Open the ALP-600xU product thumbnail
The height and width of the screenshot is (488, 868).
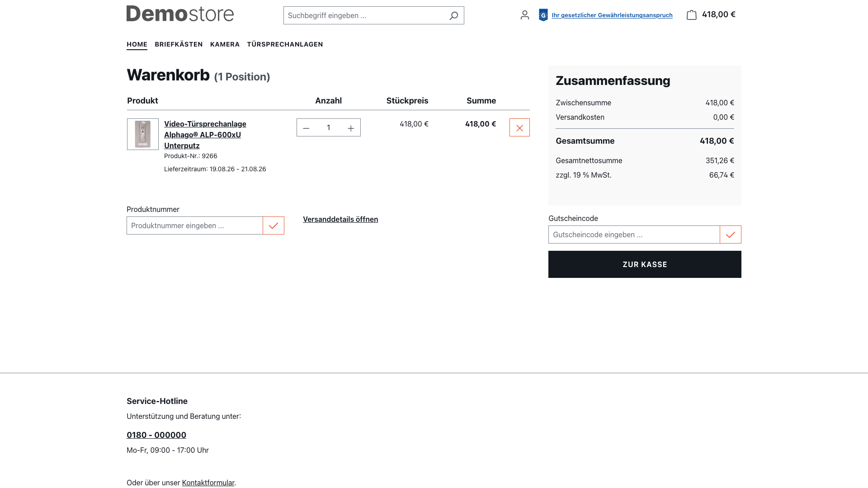point(143,134)
